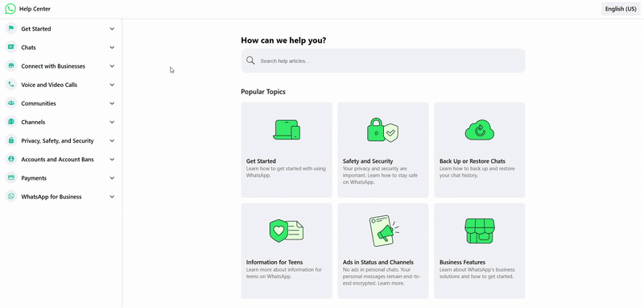Open the Get Started sidebar label
644x308 pixels.
[x=36, y=29]
